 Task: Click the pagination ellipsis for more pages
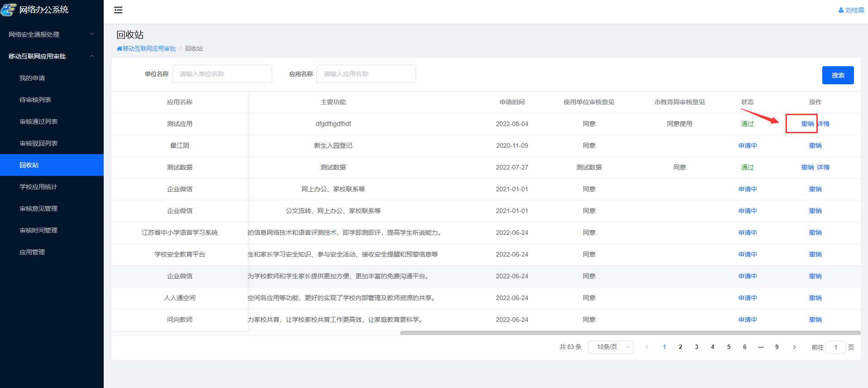761,347
